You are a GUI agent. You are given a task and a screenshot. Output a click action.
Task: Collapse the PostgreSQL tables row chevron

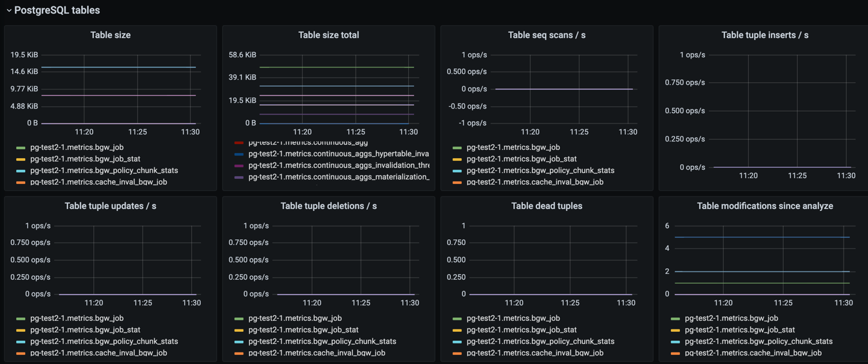(9, 11)
